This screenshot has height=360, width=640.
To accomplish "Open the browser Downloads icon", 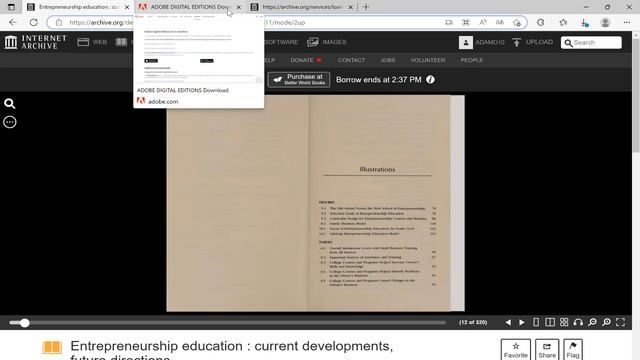I will point(584,22).
